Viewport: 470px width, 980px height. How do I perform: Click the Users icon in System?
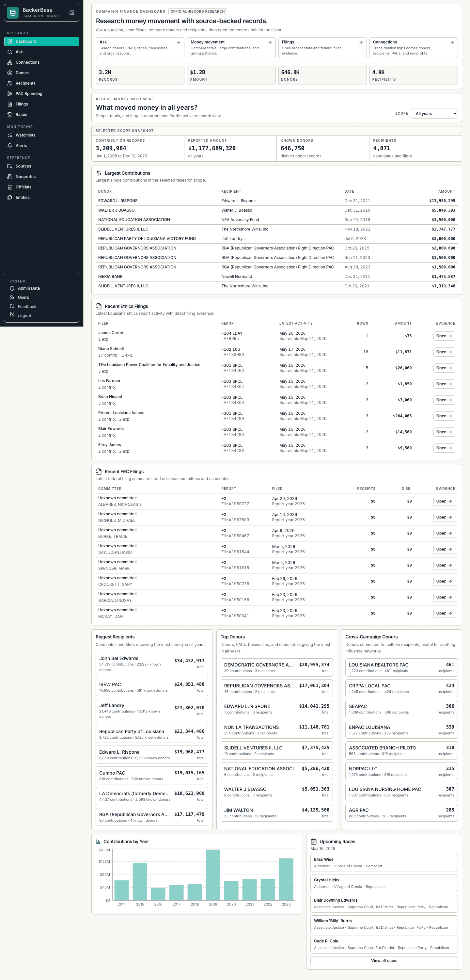(12, 297)
